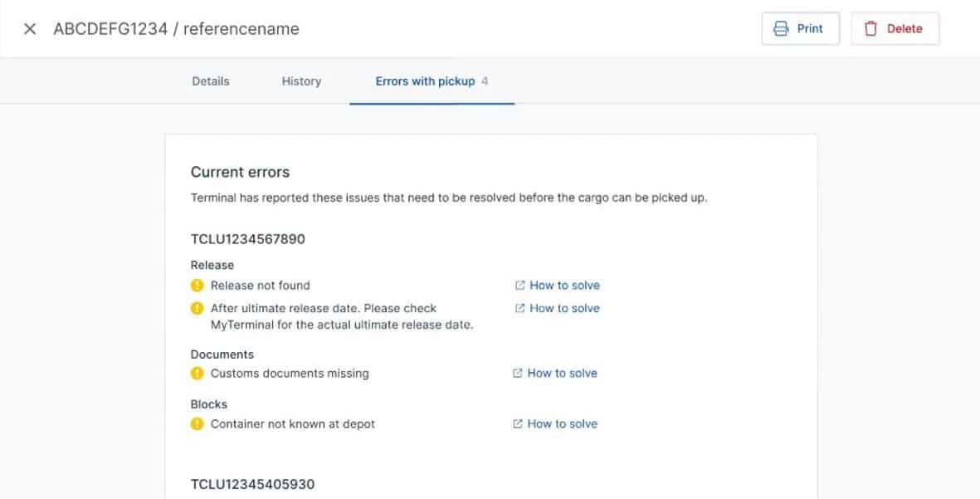The height and width of the screenshot is (499, 980).
Task: Open the History tab
Action: coord(301,81)
